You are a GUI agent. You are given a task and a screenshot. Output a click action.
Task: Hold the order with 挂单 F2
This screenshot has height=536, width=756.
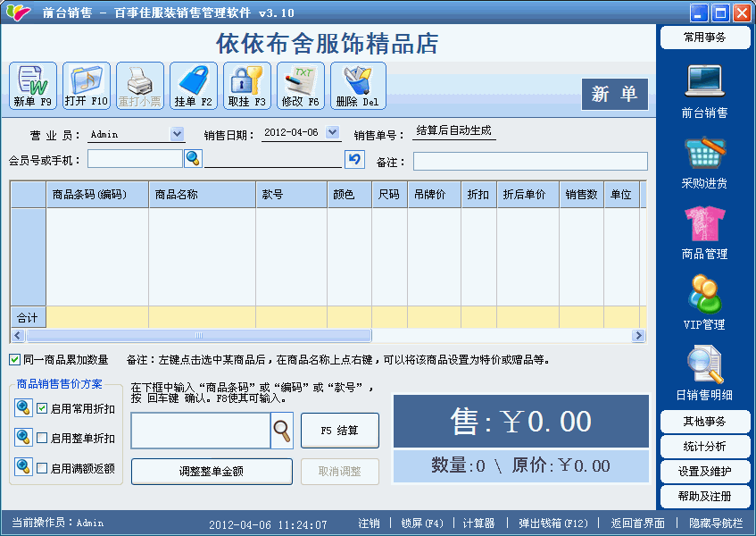pyautogui.click(x=194, y=86)
